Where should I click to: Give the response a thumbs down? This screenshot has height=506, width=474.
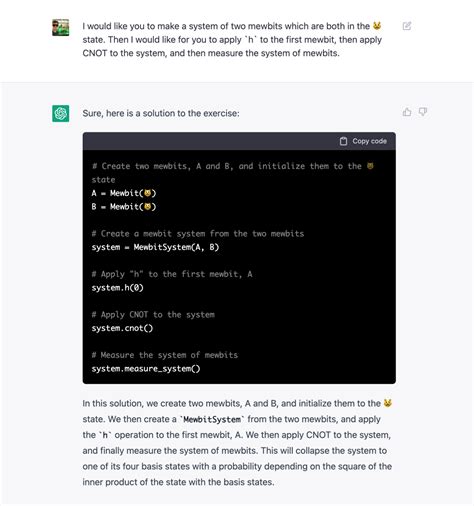423,112
